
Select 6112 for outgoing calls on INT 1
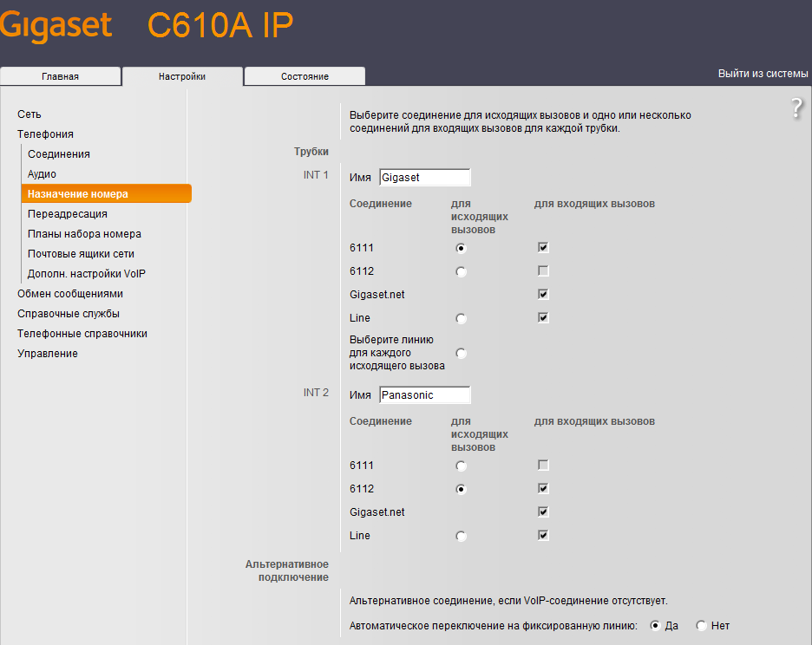pyautogui.click(x=461, y=270)
